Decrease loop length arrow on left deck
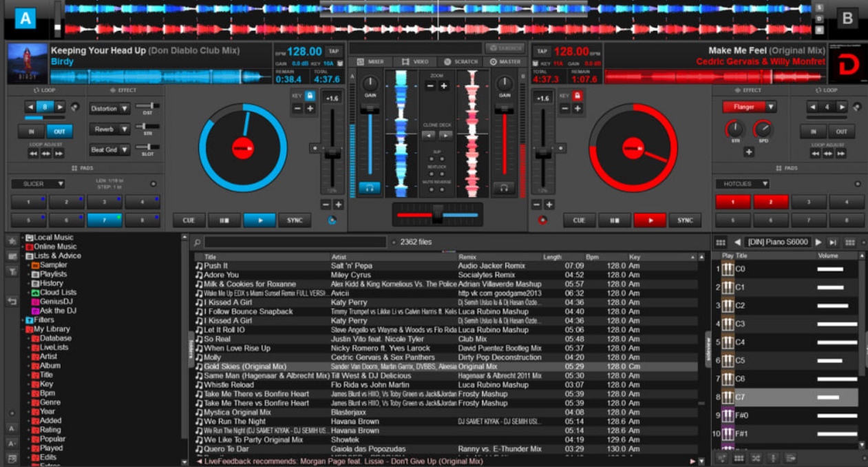This screenshot has height=467, width=868. [31, 107]
